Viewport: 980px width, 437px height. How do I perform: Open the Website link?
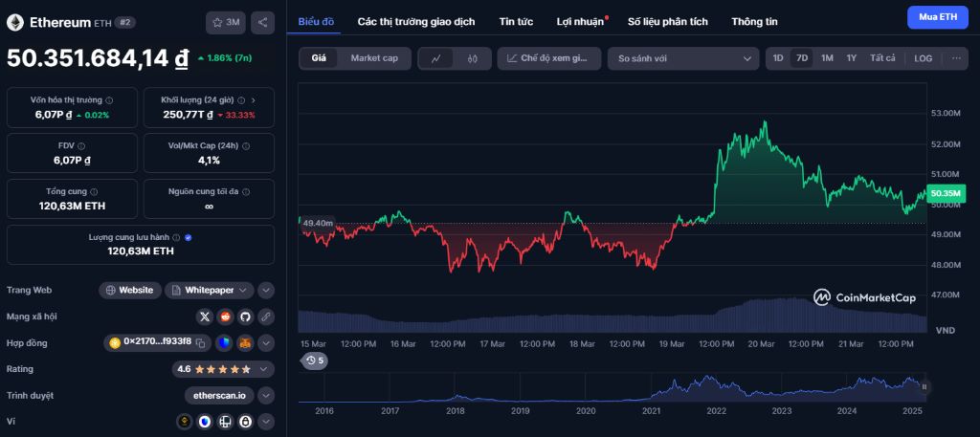coord(130,291)
